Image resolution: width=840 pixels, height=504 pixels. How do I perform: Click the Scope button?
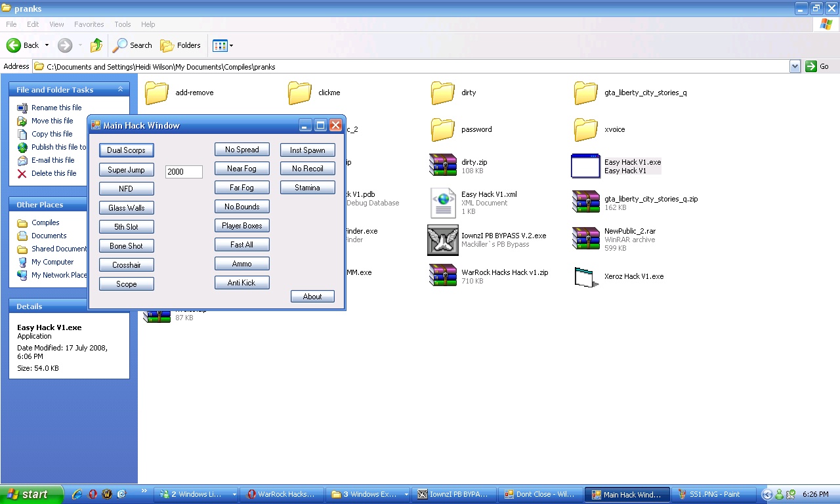(127, 283)
